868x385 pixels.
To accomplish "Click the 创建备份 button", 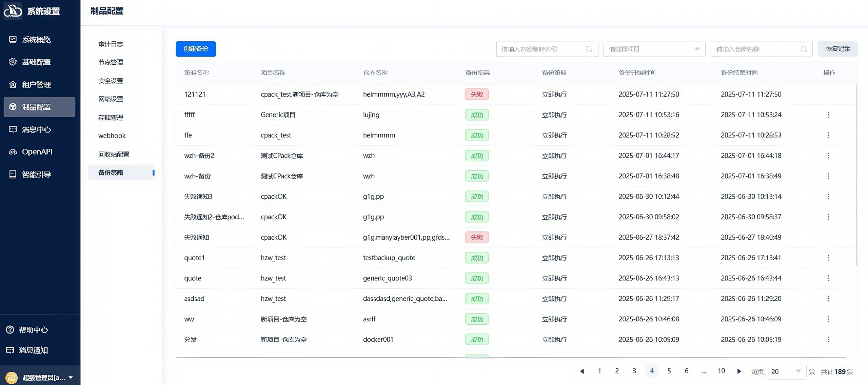I will point(196,49).
